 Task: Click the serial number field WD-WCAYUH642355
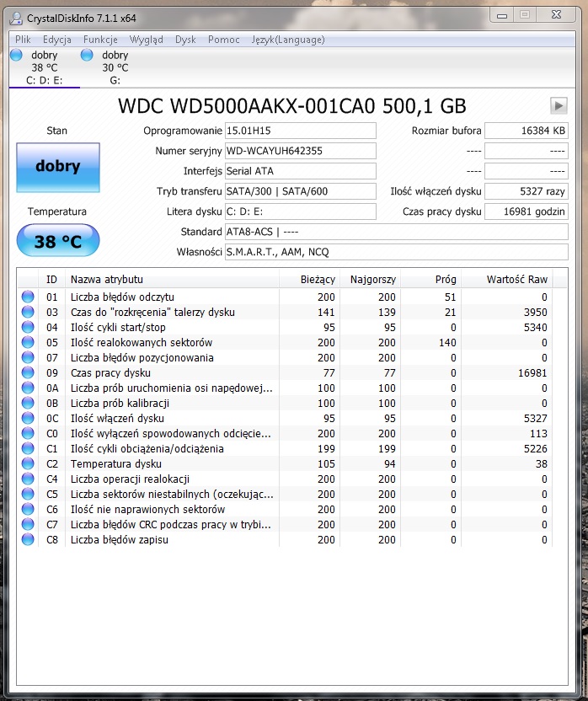coord(301,151)
